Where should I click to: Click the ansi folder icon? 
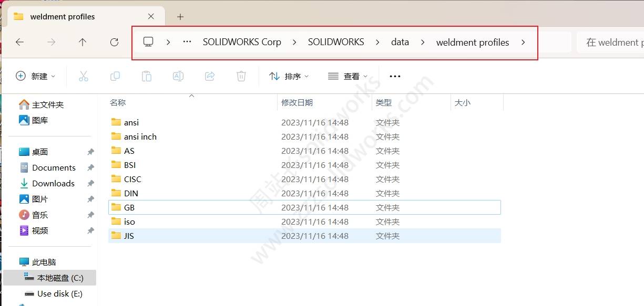click(116, 122)
